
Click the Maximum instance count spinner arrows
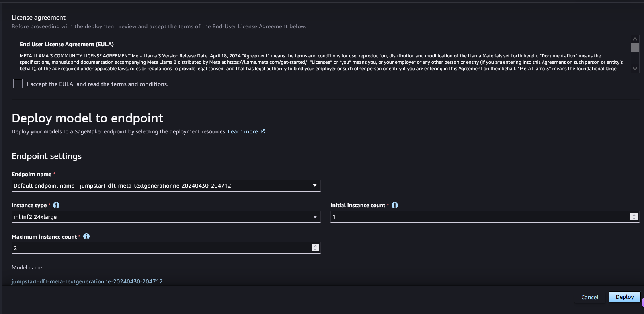pos(315,248)
